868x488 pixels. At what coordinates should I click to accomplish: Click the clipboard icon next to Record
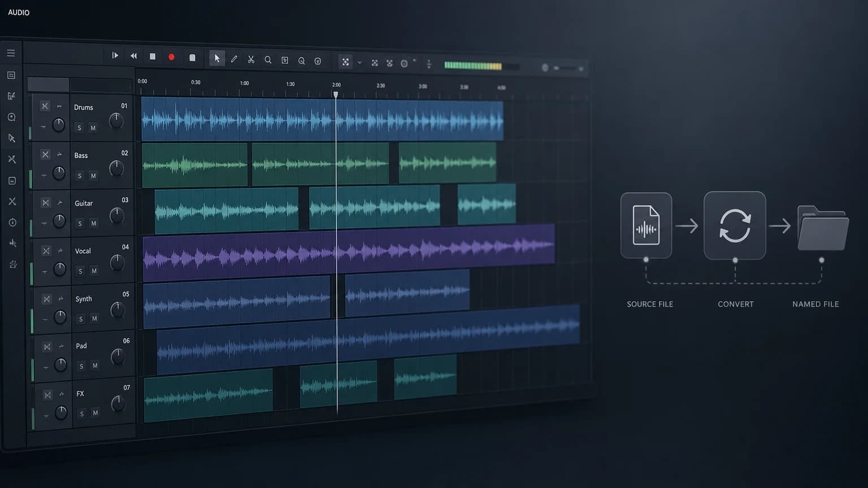point(192,58)
